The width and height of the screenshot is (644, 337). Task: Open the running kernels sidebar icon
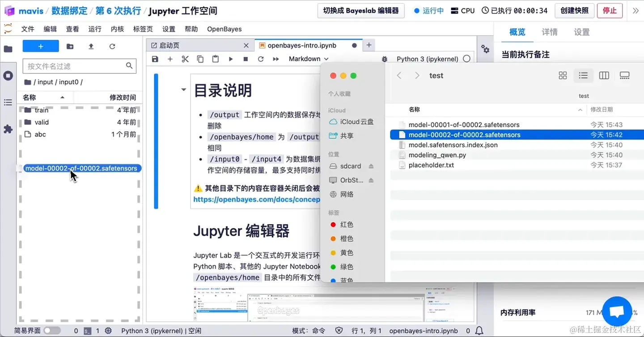pyautogui.click(x=8, y=76)
